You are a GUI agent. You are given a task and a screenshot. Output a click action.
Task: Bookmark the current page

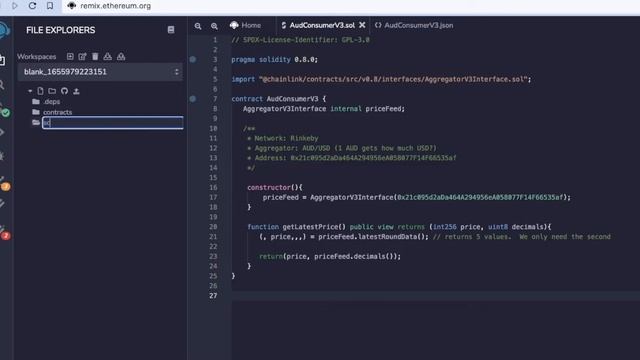(x=50, y=6)
